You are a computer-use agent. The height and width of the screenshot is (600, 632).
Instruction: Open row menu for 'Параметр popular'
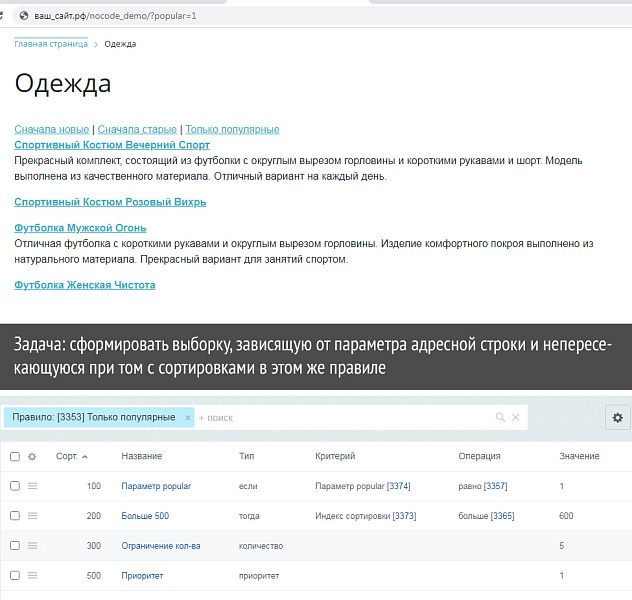[32, 486]
